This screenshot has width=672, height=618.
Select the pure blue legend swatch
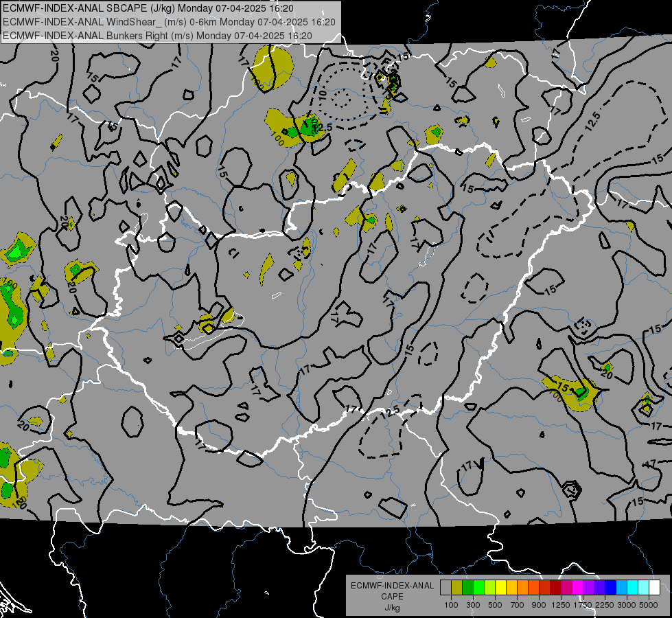611,588
